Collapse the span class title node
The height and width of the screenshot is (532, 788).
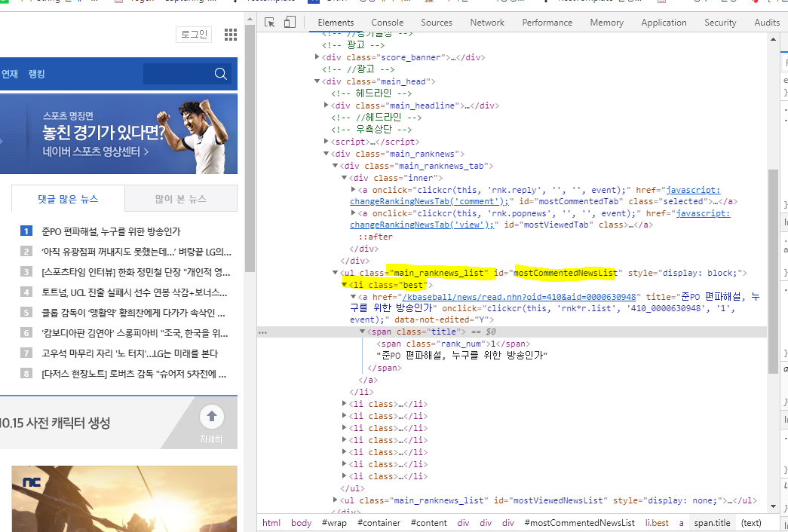[363, 332]
